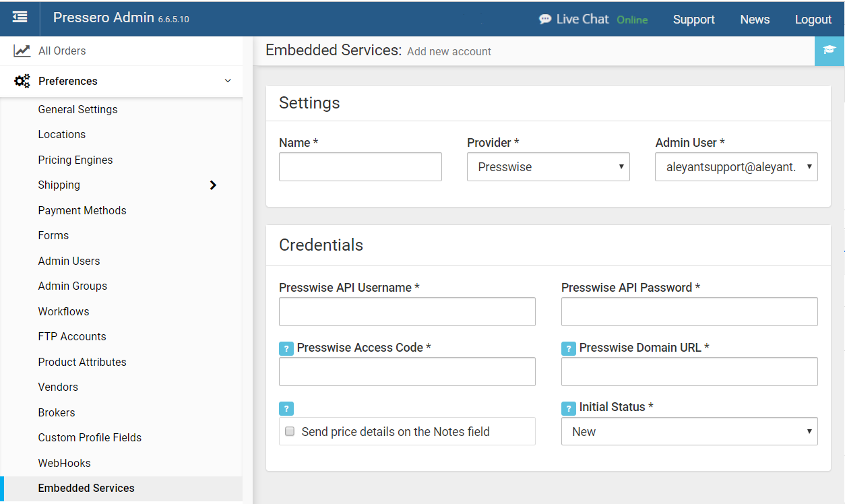The image size is (845, 504).
Task: Go to Vendors in sidebar
Action: coord(58,387)
